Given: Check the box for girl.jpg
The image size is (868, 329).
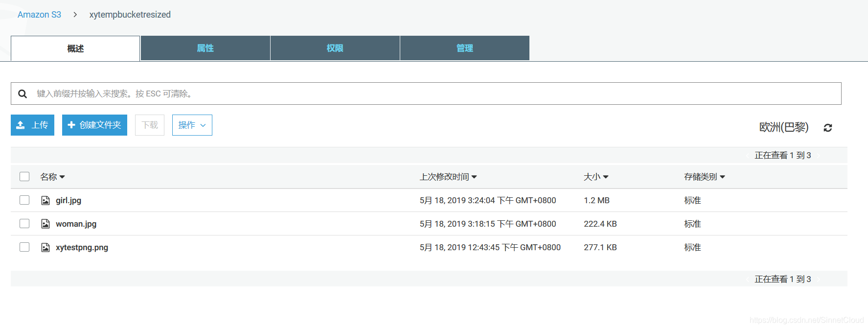Looking at the screenshot, I should [24, 200].
